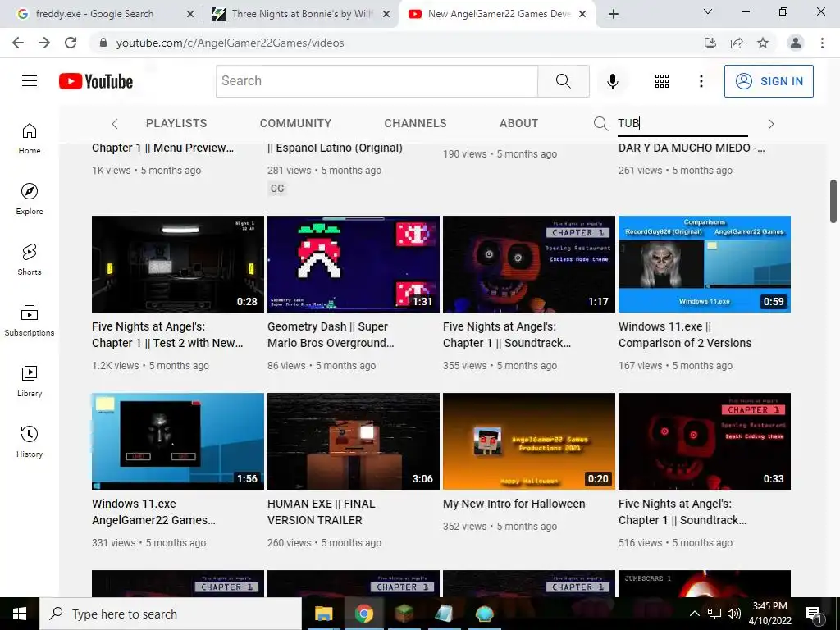Open clock showing 3:45 PM

tap(769, 614)
